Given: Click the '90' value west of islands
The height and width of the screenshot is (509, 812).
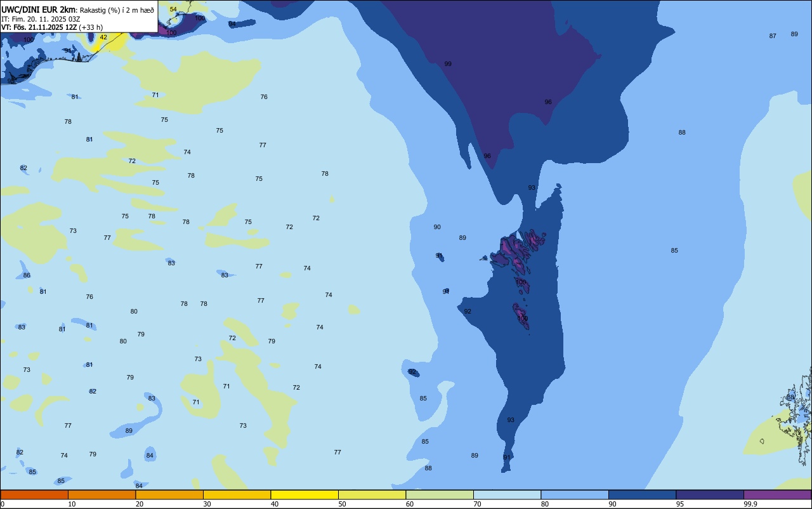Looking at the screenshot, I should tap(437, 227).
